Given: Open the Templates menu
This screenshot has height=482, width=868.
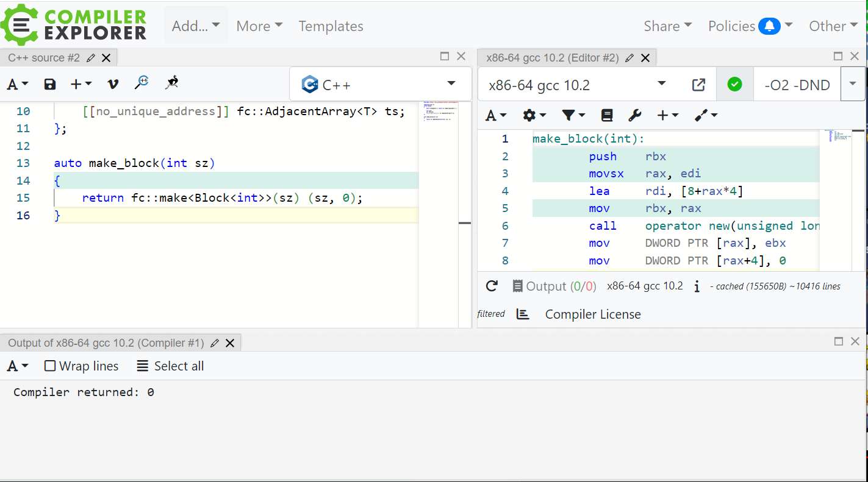Looking at the screenshot, I should click(x=331, y=26).
